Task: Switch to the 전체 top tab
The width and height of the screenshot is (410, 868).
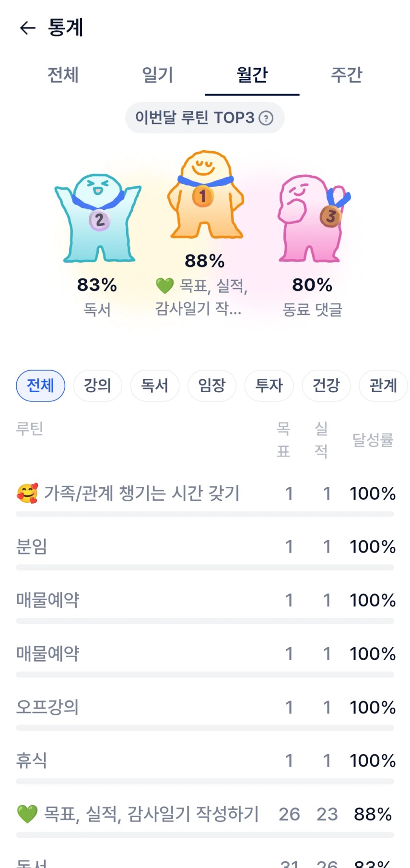Action: click(63, 75)
